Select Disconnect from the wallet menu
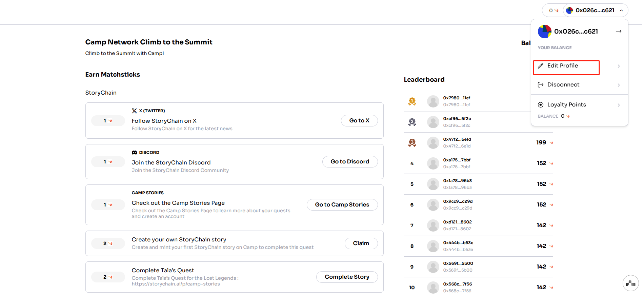Viewport: 644px width, 296px height. point(579,85)
